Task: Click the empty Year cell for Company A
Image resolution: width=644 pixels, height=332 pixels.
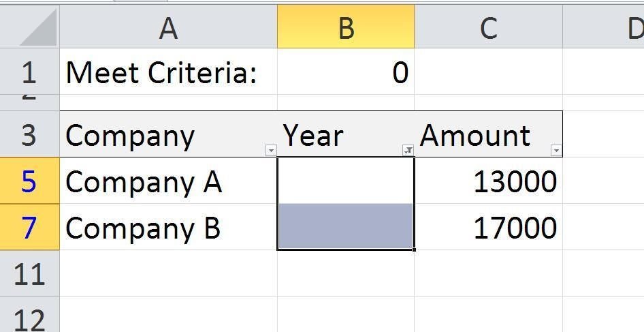Action: click(x=346, y=181)
